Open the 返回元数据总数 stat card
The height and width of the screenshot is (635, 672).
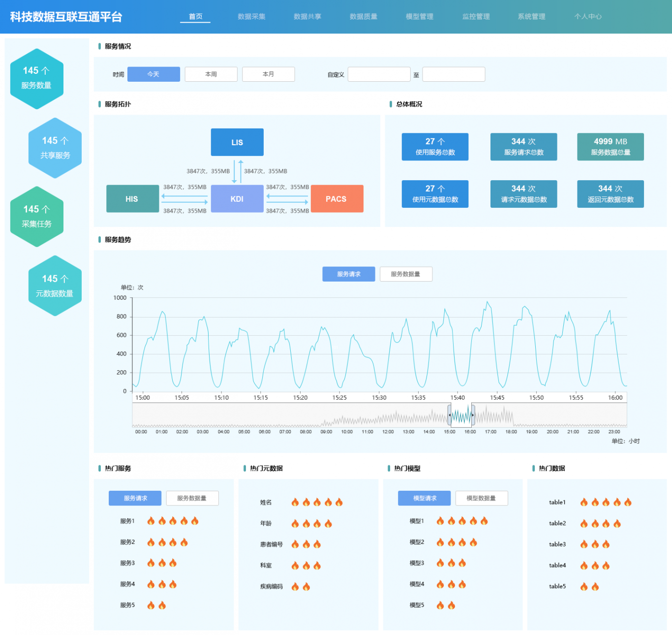point(611,194)
